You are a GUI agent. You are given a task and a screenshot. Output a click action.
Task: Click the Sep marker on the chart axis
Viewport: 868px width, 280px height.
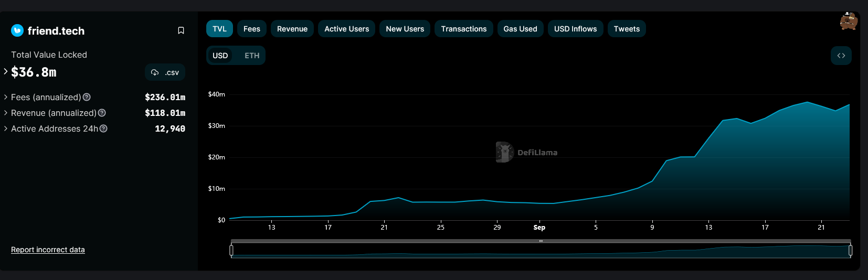point(539,228)
